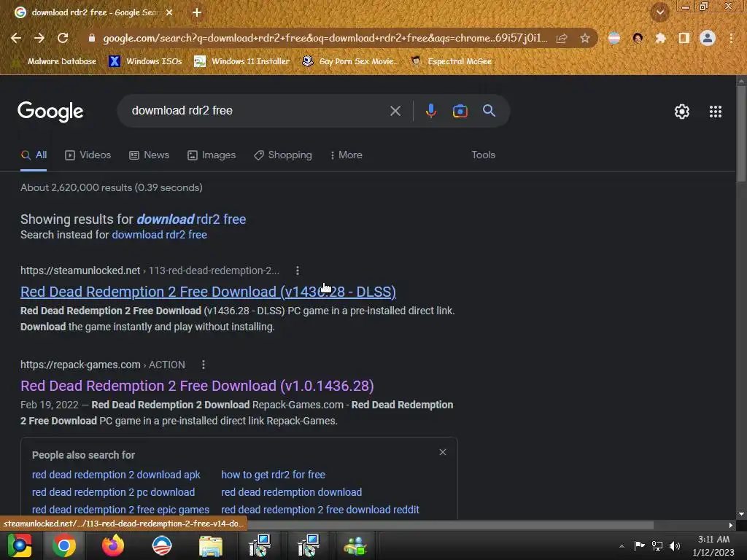
Task: Open Google quick settings gear
Action: pyautogui.click(x=682, y=112)
